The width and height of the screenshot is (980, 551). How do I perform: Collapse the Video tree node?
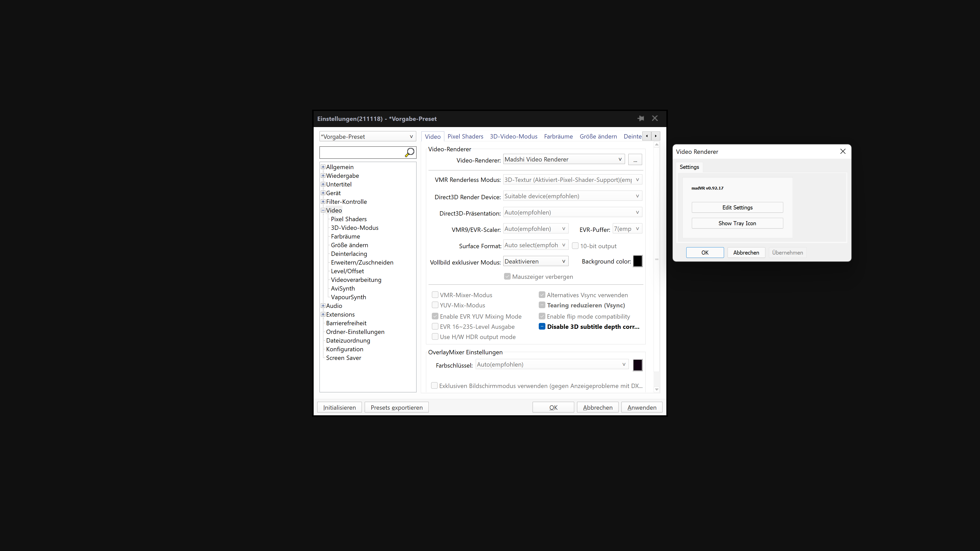[323, 210]
